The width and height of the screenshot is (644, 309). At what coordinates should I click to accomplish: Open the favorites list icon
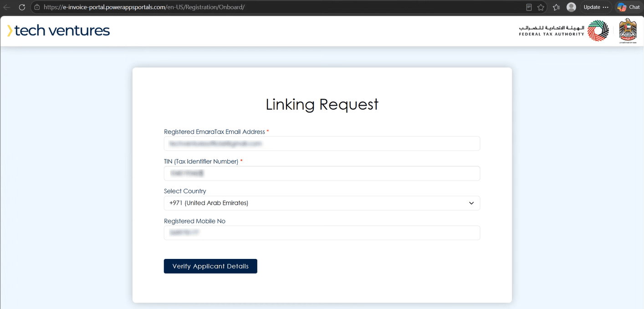(x=556, y=7)
